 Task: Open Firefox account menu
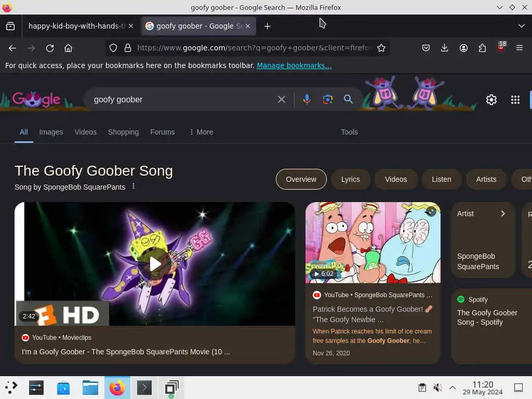tap(463, 48)
